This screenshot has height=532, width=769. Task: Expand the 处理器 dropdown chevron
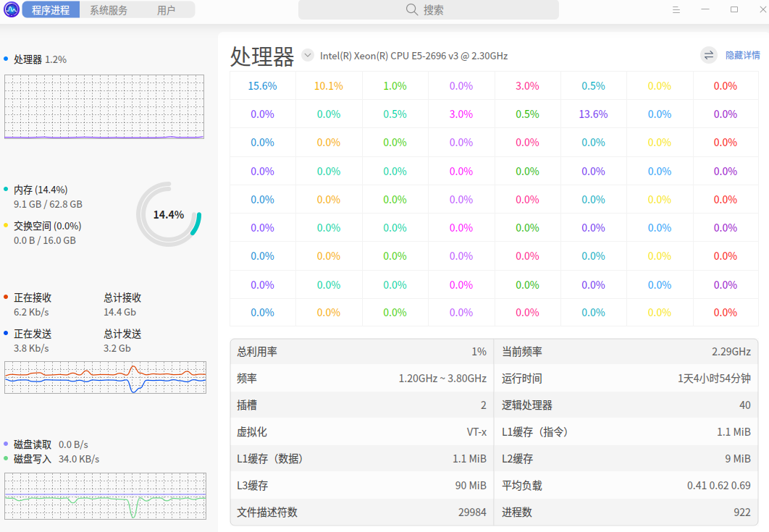click(308, 55)
